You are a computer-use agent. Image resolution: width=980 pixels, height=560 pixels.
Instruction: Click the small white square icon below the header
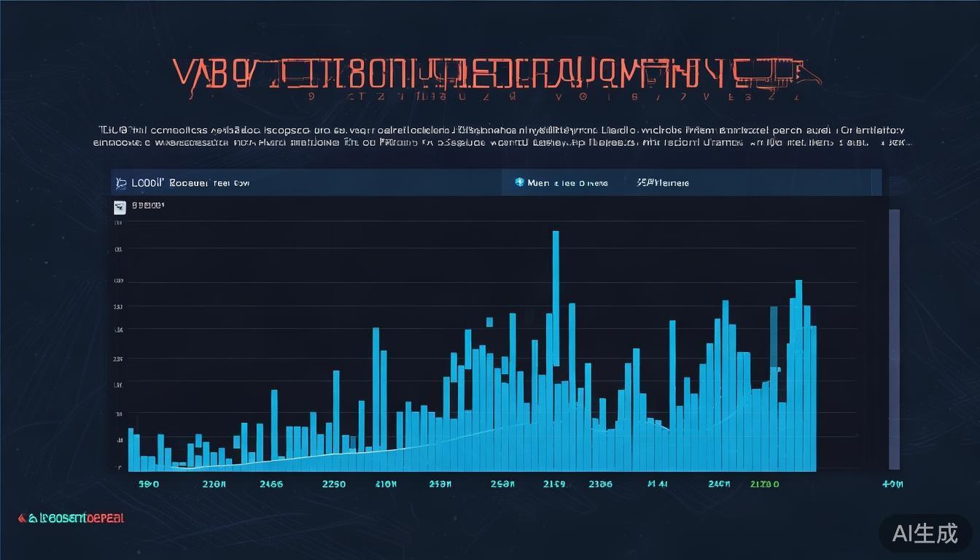pos(120,207)
